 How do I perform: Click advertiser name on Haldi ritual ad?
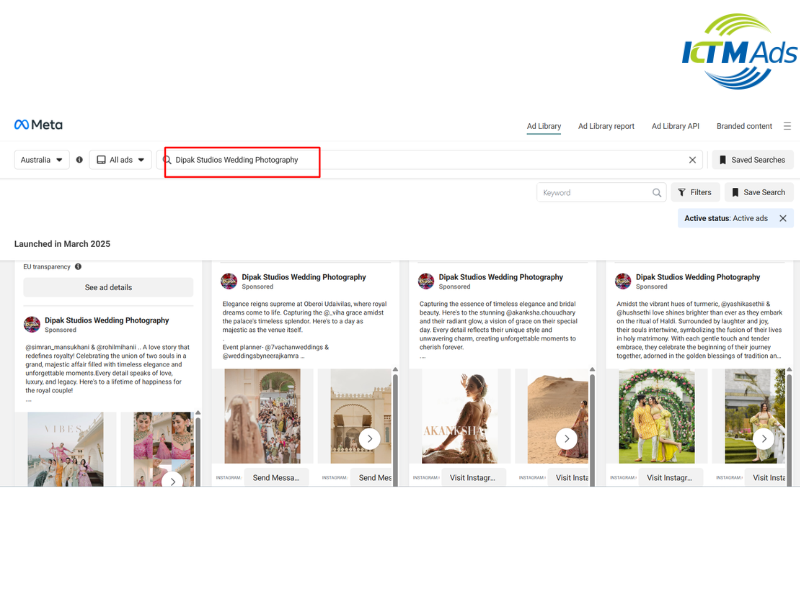[698, 277]
